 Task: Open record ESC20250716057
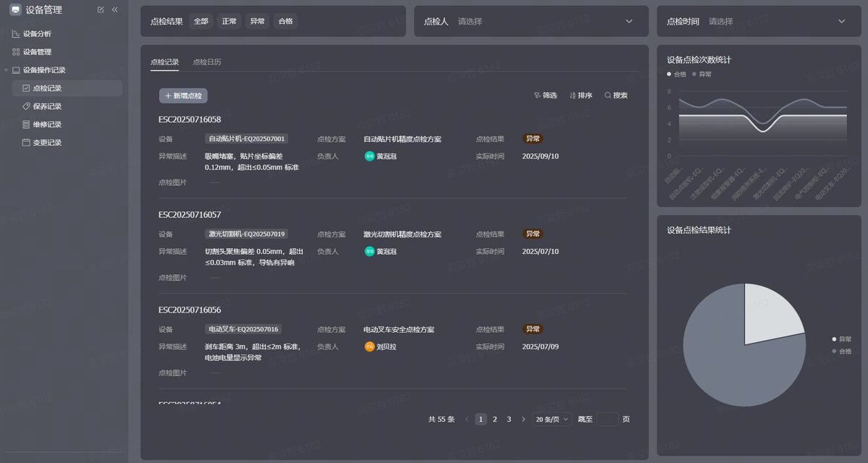click(x=190, y=215)
